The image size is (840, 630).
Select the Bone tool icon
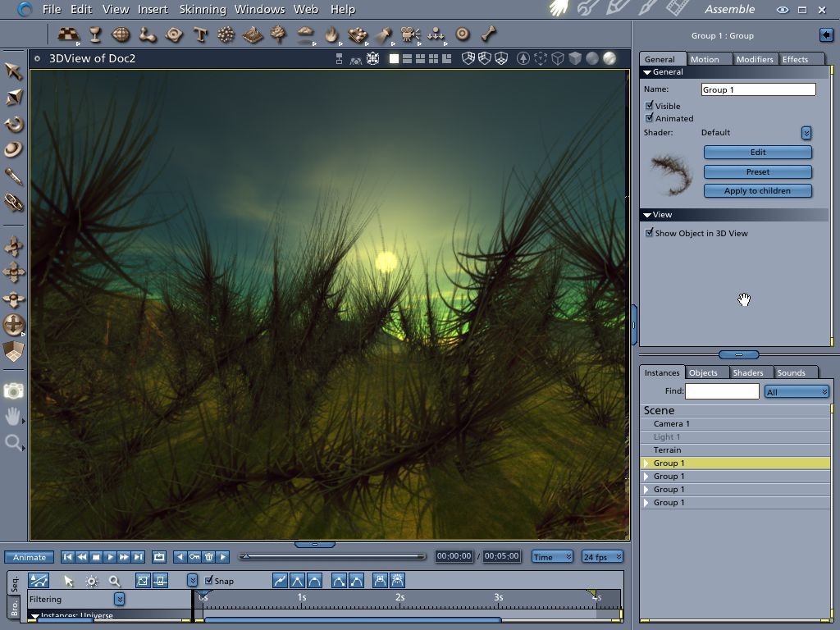pyautogui.click(x=489, y=34)
